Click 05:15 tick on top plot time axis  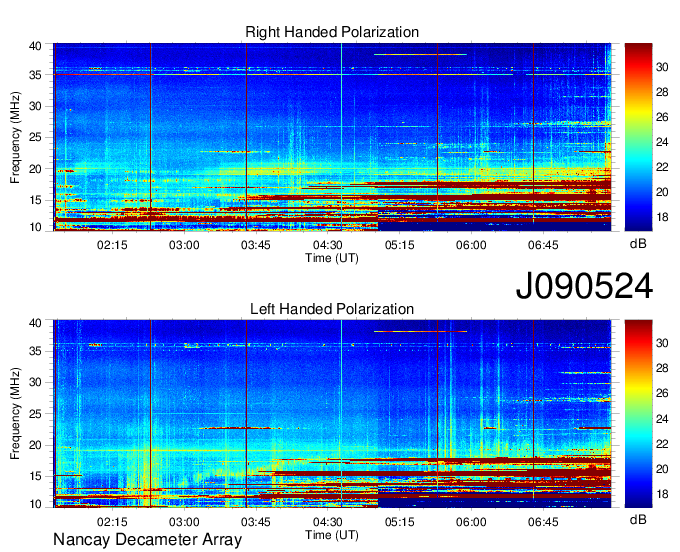click(399, 245)
